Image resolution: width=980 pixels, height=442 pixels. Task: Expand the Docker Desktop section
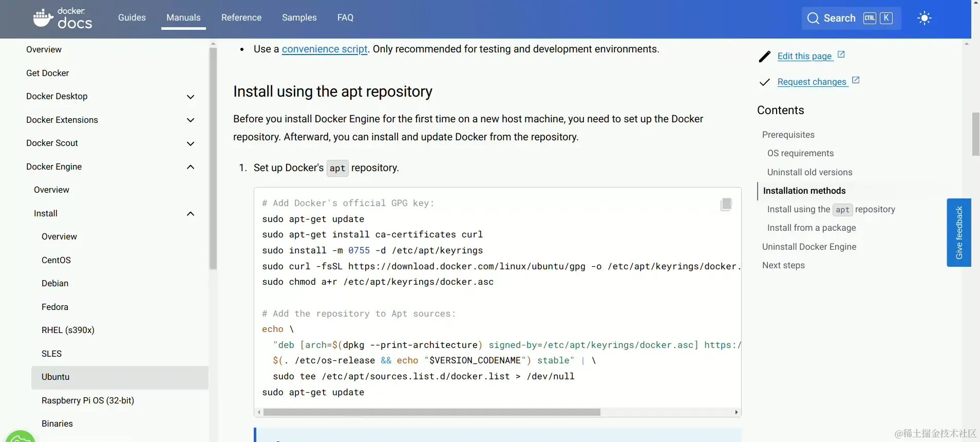191,97
